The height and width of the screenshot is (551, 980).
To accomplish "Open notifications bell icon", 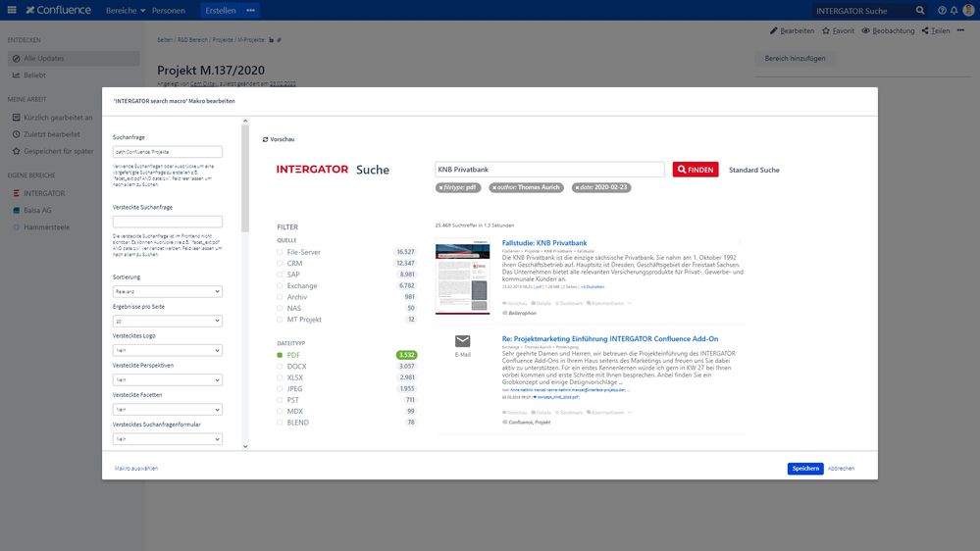I will (x=954, y=11).
